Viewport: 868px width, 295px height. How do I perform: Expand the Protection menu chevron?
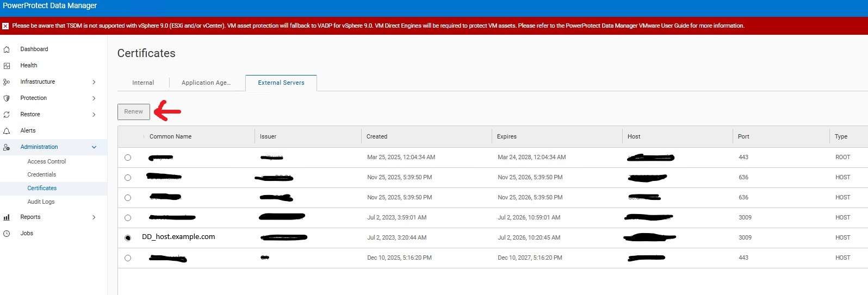point(94,98)
